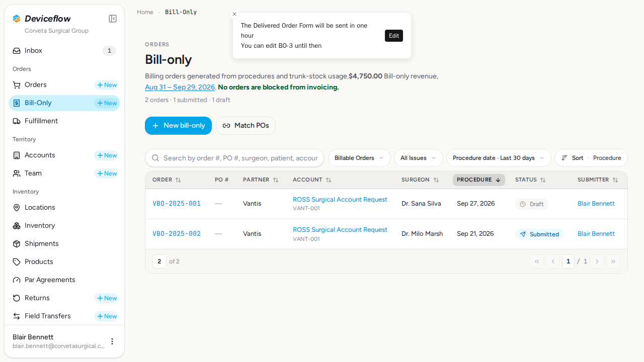Dismiss the Delivered Order Form notification
Screen dimensions: 644x362
(x=234, y=14)
